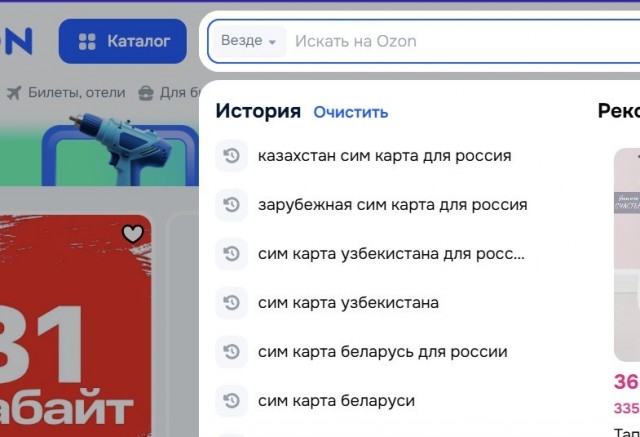Click the Каталог grid icon
The image size is (640, 437).
click(87, 42)
